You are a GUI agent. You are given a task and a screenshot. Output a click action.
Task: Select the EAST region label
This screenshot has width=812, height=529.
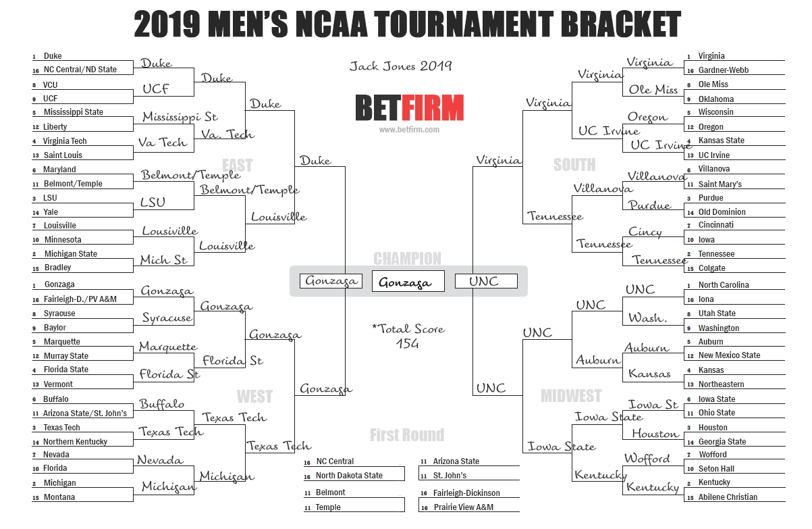(237, 166)
